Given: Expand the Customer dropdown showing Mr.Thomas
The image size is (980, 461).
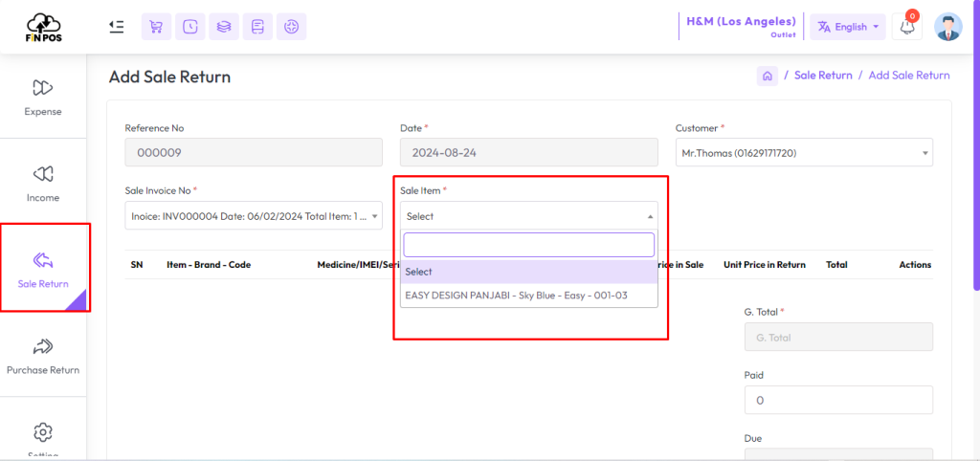Looking at the screenshot, I should click(x=804, y=152).
